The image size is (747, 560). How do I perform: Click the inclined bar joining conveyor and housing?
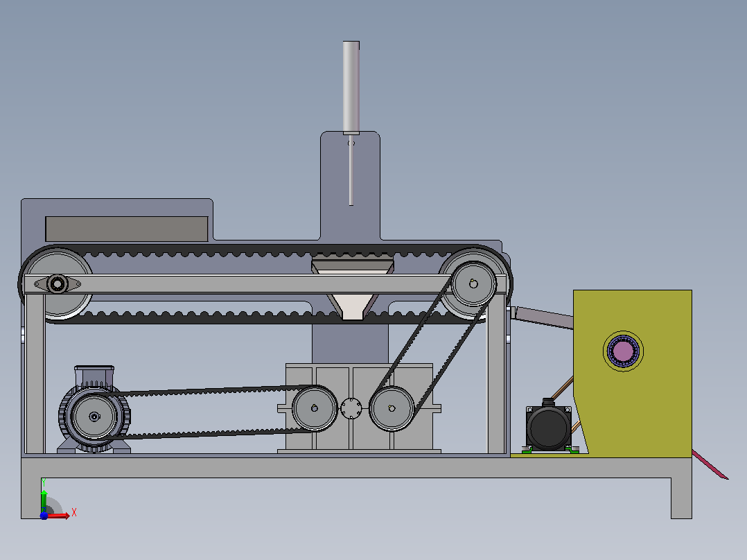click(542, 317)
